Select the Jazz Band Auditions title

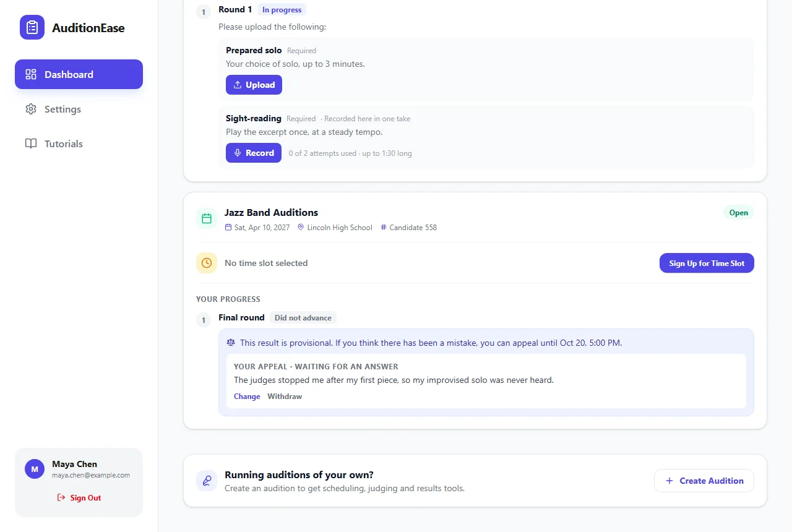pos(271,212)
